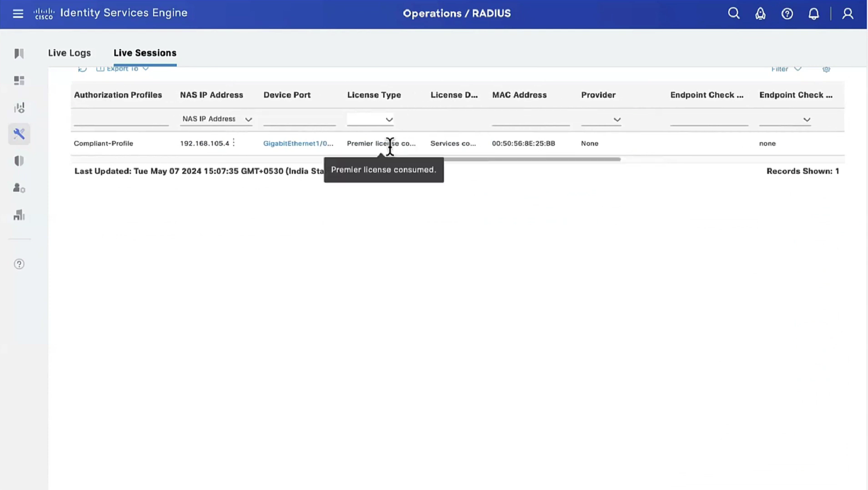
Task: Click the bookmarks icon in the sidebar
Action: pos(19,54)
